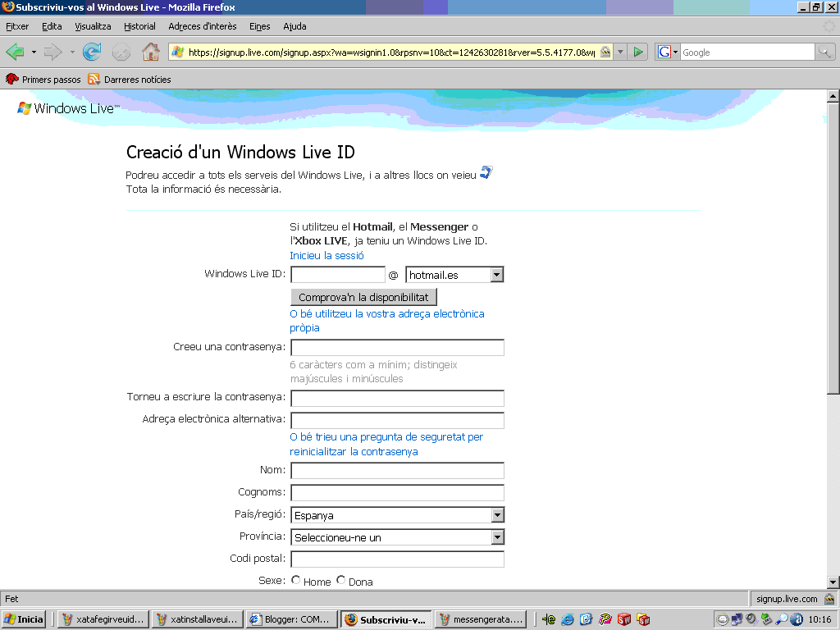
Task: Open the Inicia start button
Action: click(24, 619)
